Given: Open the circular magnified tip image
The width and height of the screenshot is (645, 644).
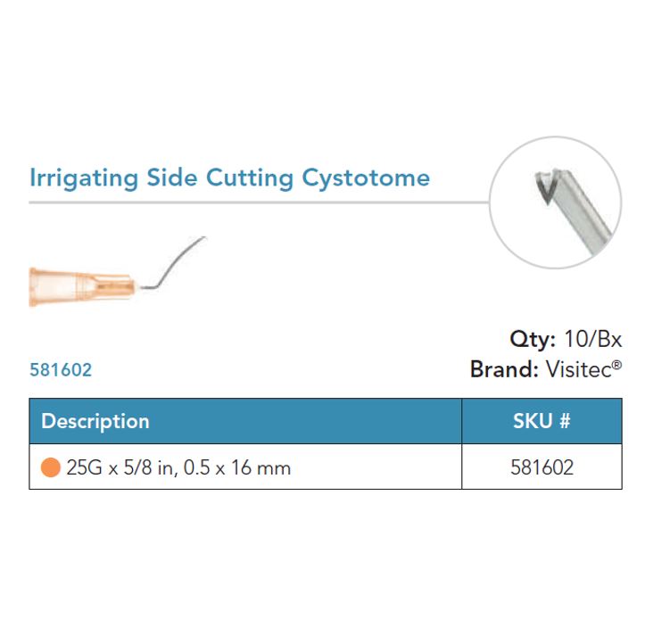Looking at the screenshot, I should tap(557, 202).
